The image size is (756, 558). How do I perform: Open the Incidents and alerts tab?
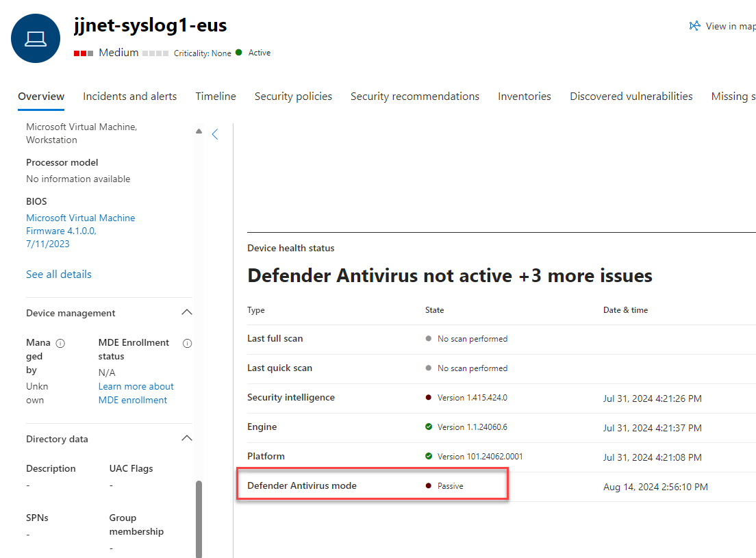pos(129,97)
